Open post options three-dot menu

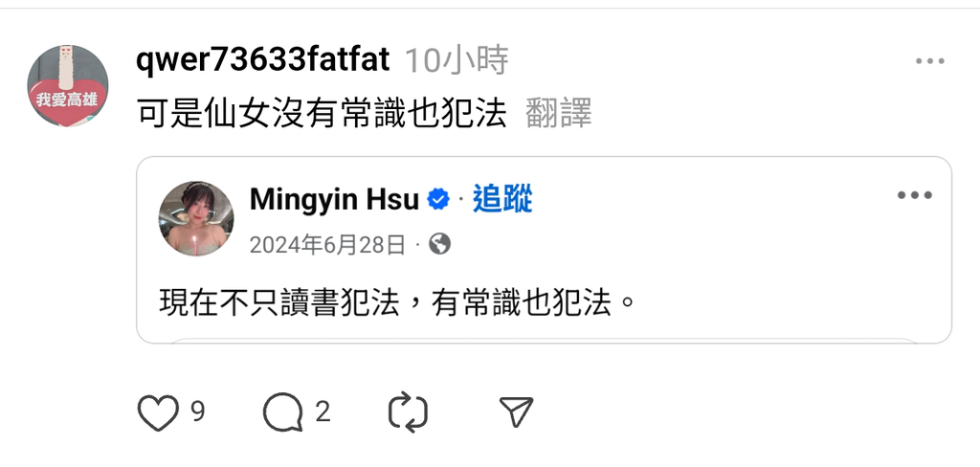coord(930,61)
